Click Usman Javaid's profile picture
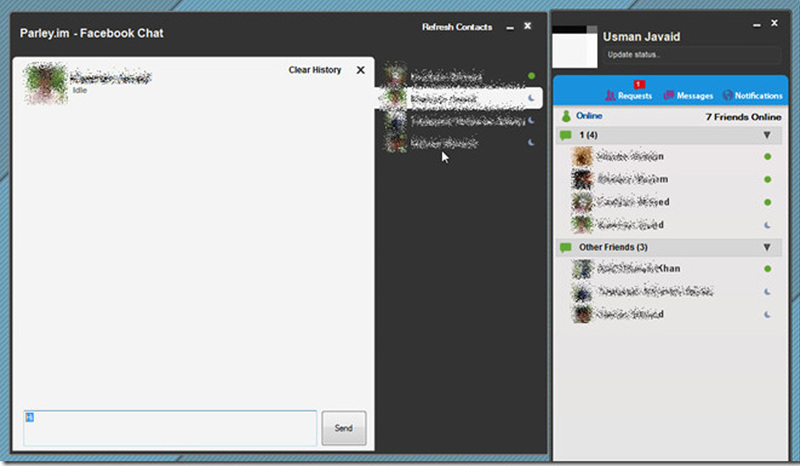Screen dimensions: 800x466 (x=574, y=46)
